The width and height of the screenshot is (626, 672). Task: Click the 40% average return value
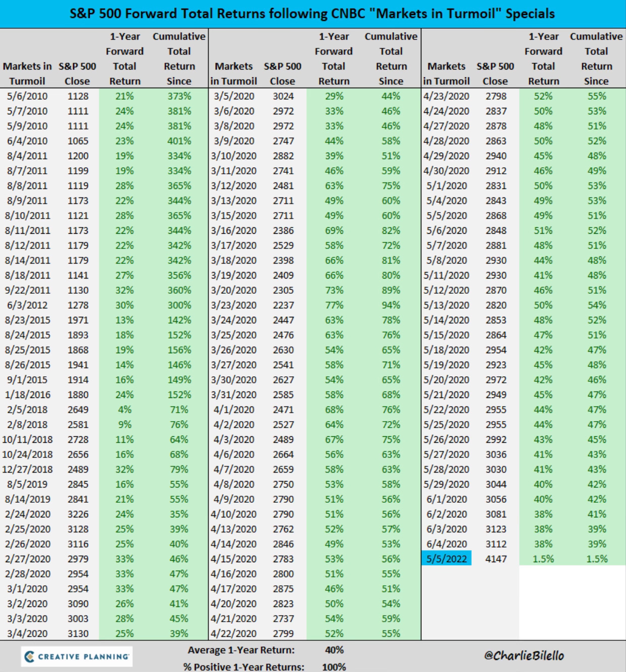tap(334, 650)
